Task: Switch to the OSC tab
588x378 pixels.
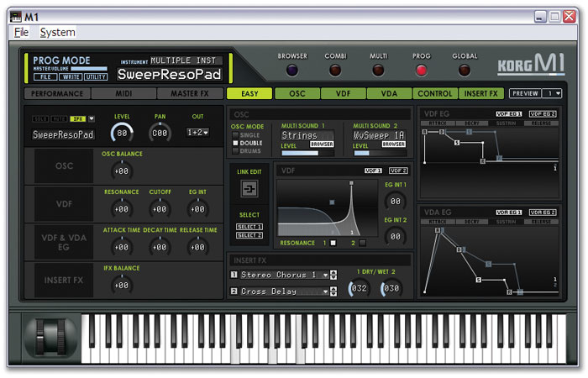Action: (x=297, y=94)
